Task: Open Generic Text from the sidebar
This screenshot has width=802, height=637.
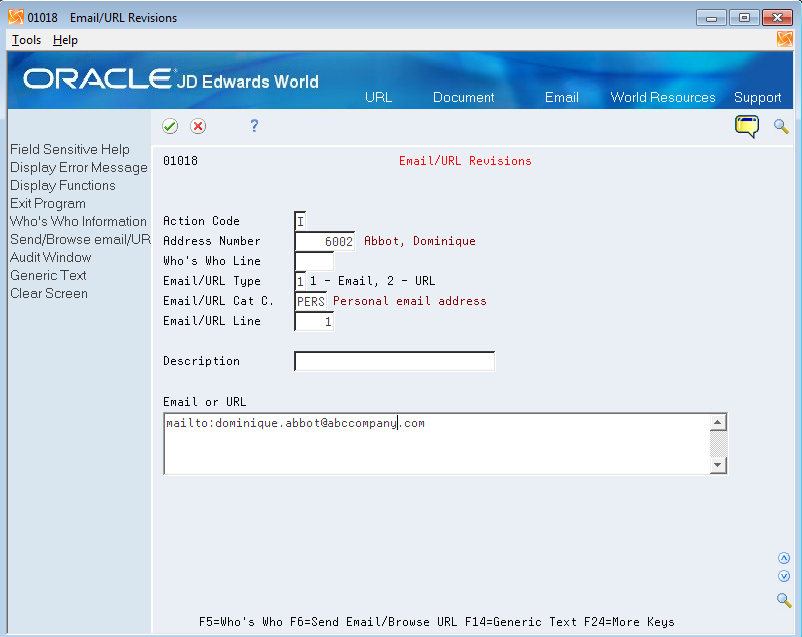Action: (48, 275)
